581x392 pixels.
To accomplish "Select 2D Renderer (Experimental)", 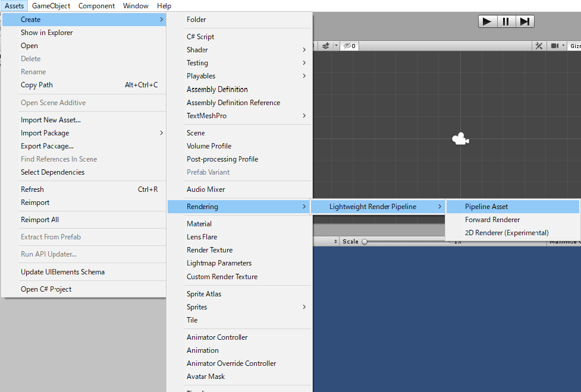I will coord(513,233).
